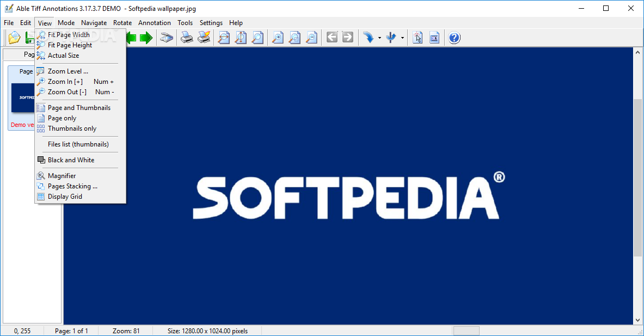Click the annotation properties page icon

(434, 38)
